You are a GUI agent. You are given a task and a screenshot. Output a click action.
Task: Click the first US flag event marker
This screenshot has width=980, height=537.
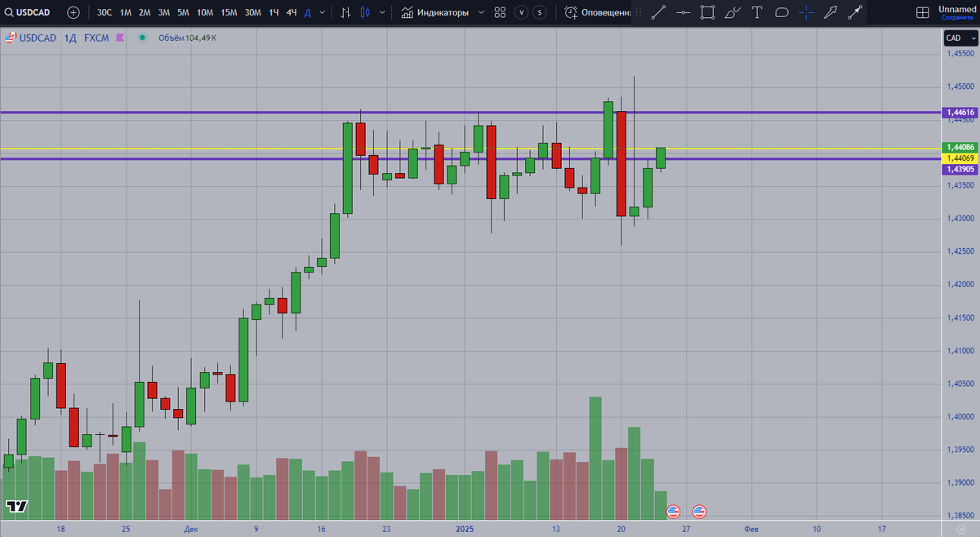coord(673,512)
